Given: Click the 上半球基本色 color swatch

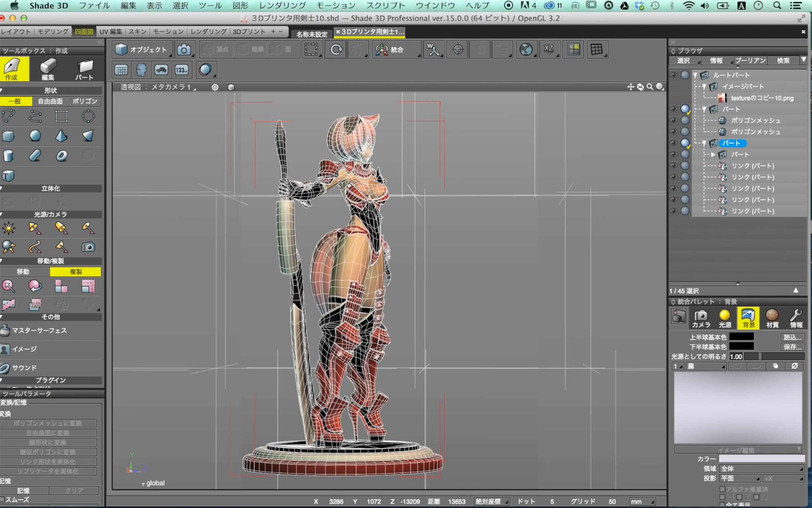Looking at the screenshot, I should (742, 337).
